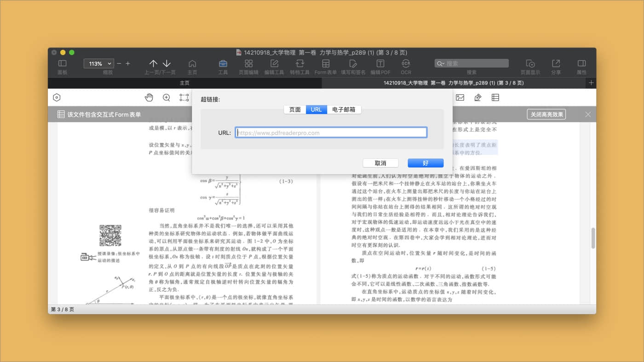Click 取消 to cancel hyperlink
Image resolution: width=644 pixels, height=362 pixels.
[x=380, y=163]
